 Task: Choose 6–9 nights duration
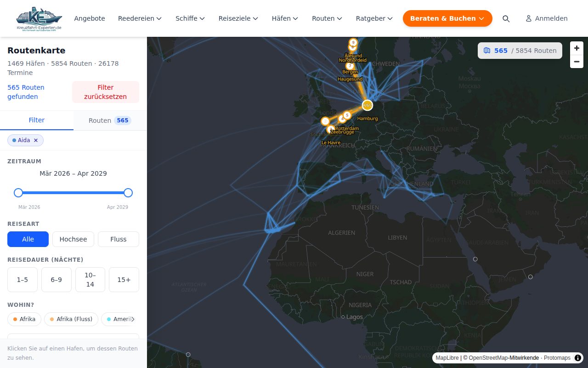coord(57,280)
